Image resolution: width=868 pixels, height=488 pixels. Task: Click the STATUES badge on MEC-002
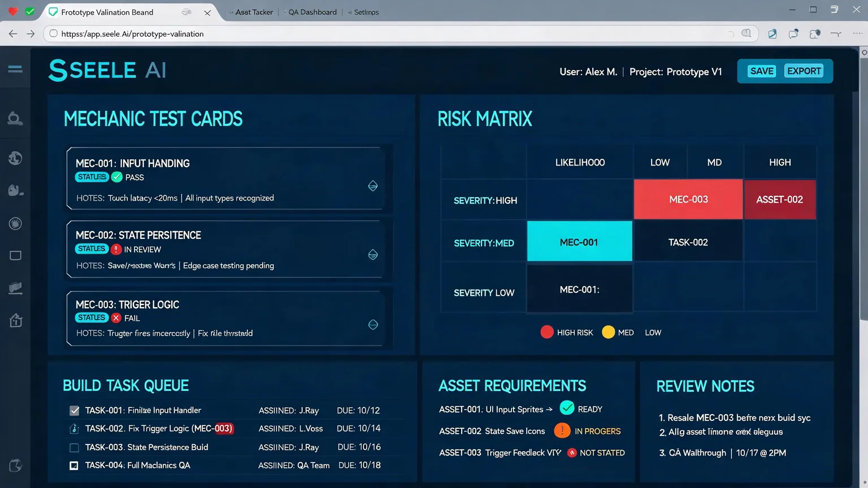pos(92,249)
